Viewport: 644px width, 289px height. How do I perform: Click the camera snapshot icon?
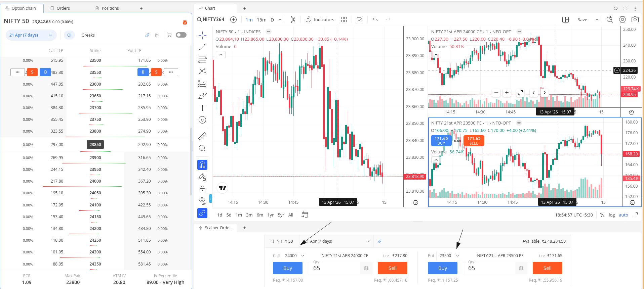635,19
